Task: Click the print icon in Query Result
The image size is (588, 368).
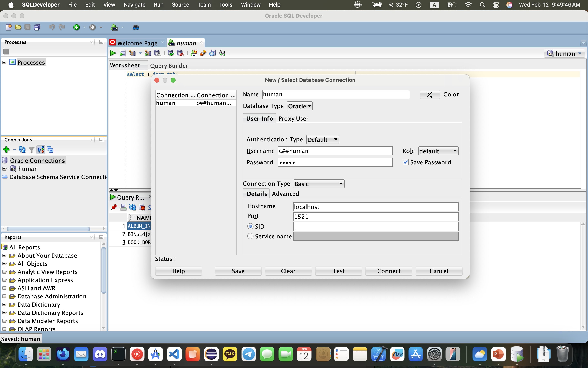Action: point(123,207)
